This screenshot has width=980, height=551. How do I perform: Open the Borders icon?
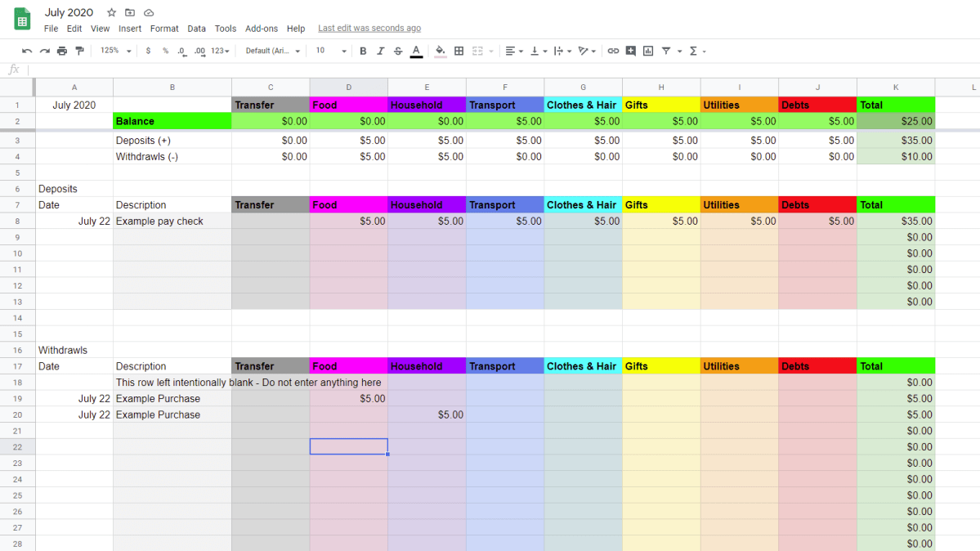(459, 51)
